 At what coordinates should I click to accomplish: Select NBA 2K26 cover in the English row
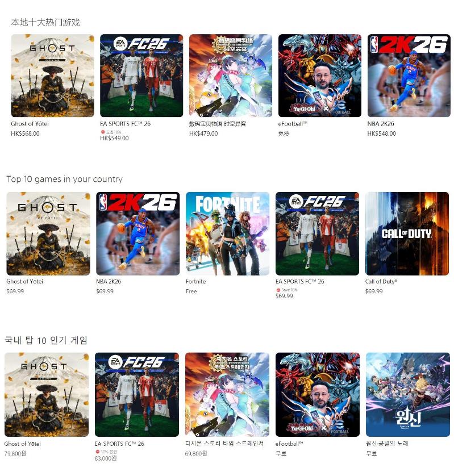click(x=138, y=234)
